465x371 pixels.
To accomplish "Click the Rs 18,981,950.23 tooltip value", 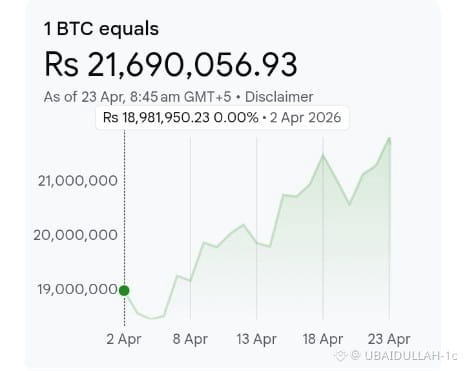I will point(156,118).
